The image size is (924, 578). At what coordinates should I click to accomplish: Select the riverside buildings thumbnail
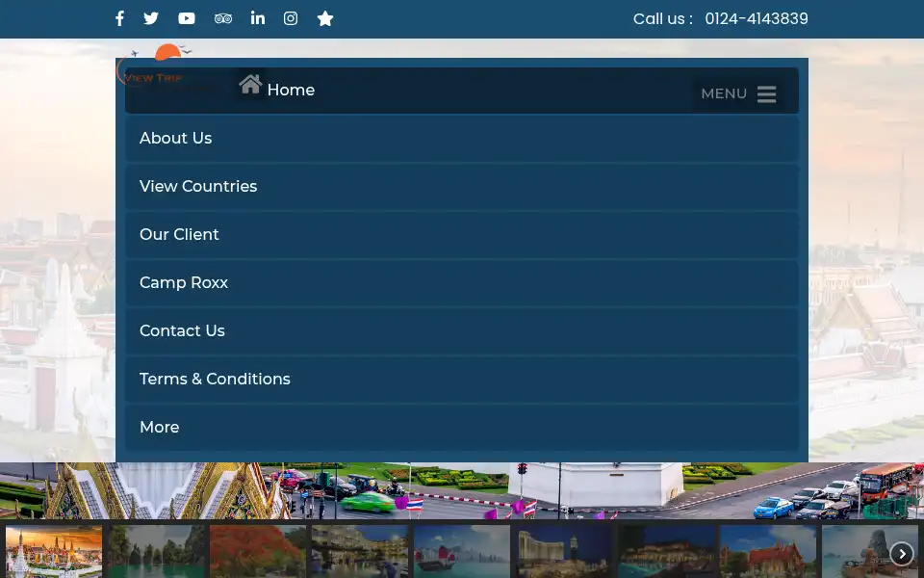point(359,551)
